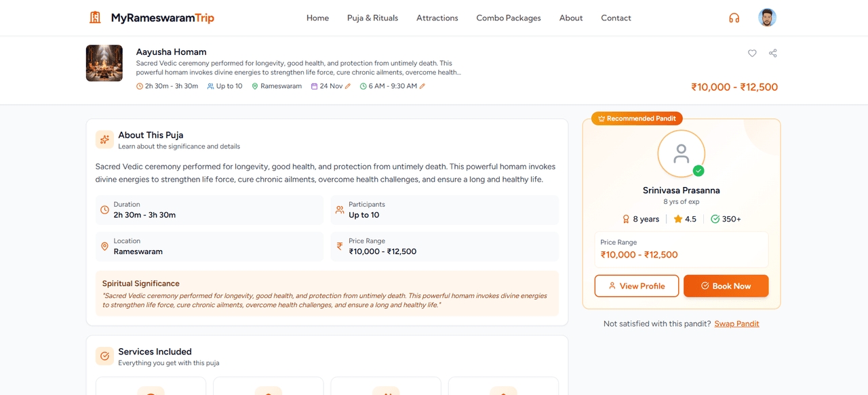Edit the 24 Nov date pencil icon

point(348,86)
